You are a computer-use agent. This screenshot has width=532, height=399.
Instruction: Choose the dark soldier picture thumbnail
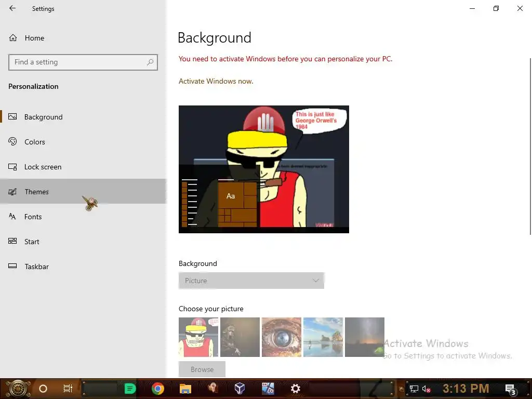(x=240, y=337)
